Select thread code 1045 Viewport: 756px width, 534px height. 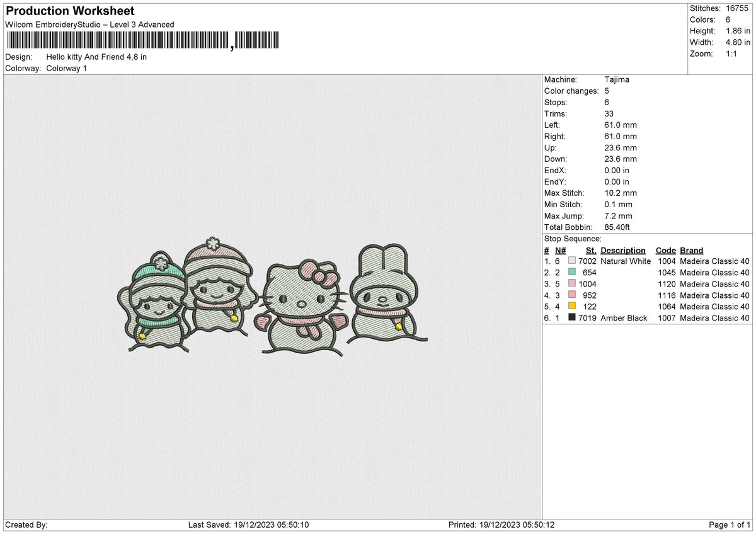point(667,273)
